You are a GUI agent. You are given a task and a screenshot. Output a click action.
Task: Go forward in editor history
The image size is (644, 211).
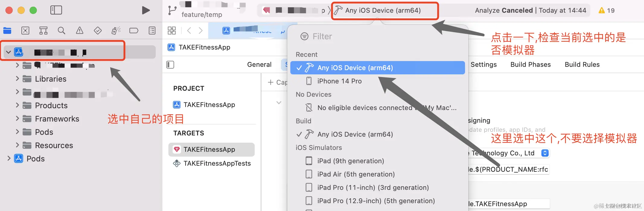tap(201, 31)
